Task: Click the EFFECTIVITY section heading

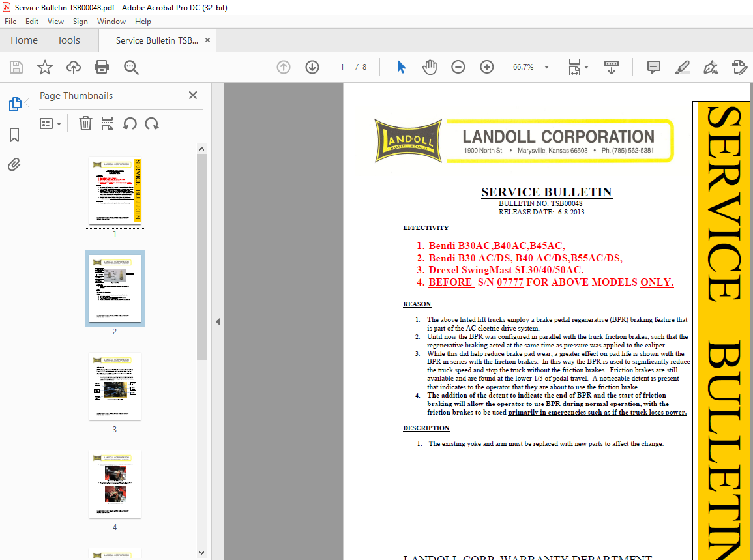Action: (x=426, y=228)
